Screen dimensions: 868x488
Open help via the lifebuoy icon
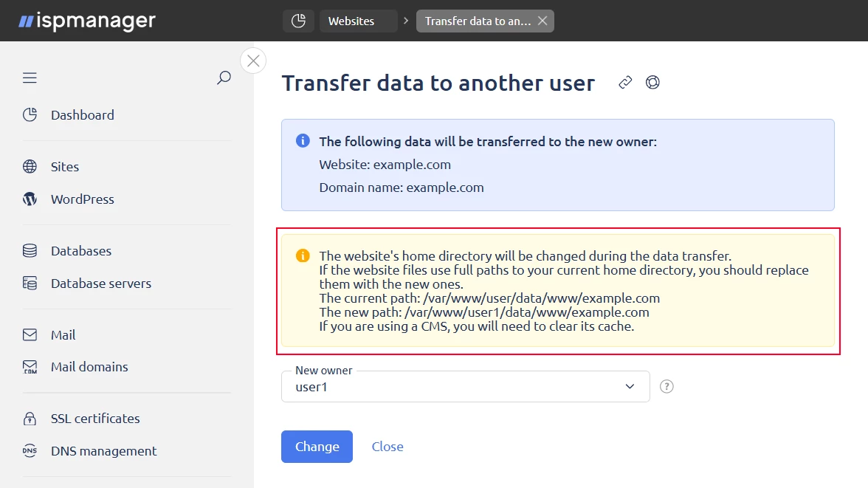click(652, 83)
